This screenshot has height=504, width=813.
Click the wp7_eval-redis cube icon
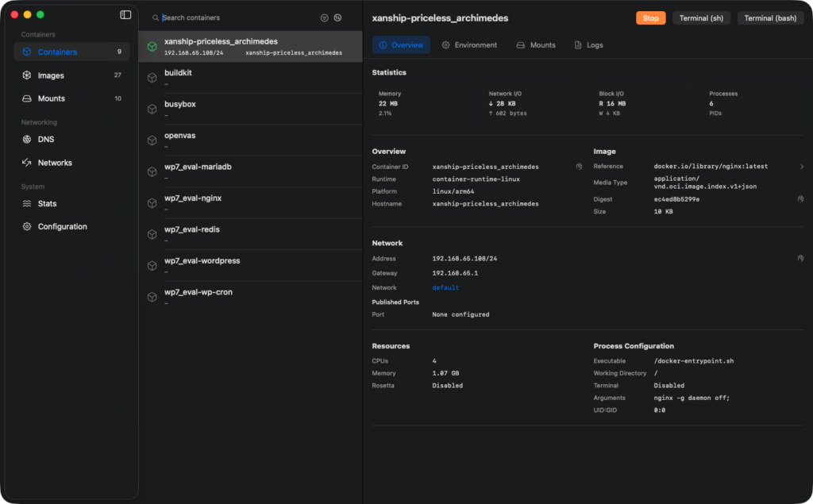(x=152, y=234)
